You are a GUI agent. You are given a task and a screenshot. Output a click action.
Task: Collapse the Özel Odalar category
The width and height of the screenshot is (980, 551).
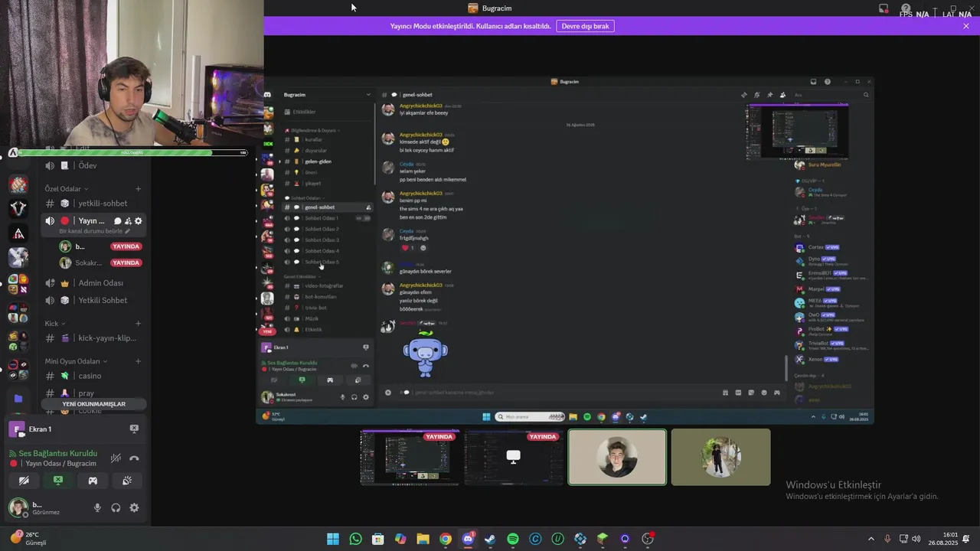pyautogui.click(x=66, y=189)
